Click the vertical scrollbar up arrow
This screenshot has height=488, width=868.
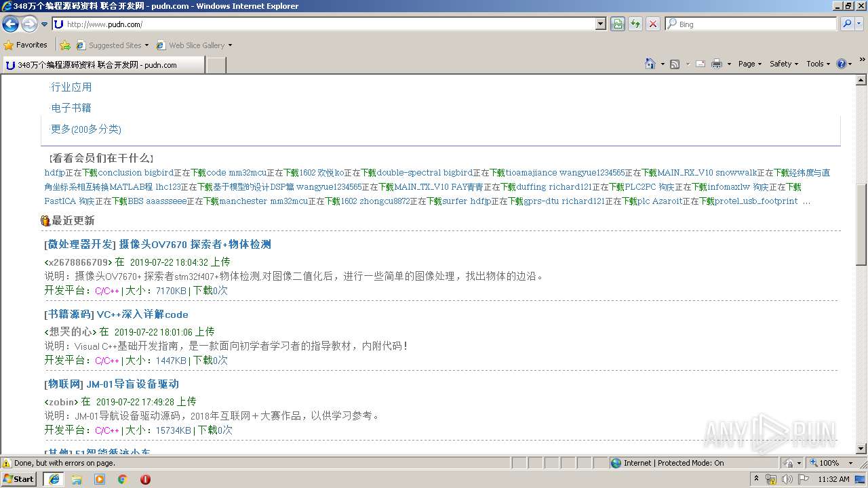(x=861, y=80)
